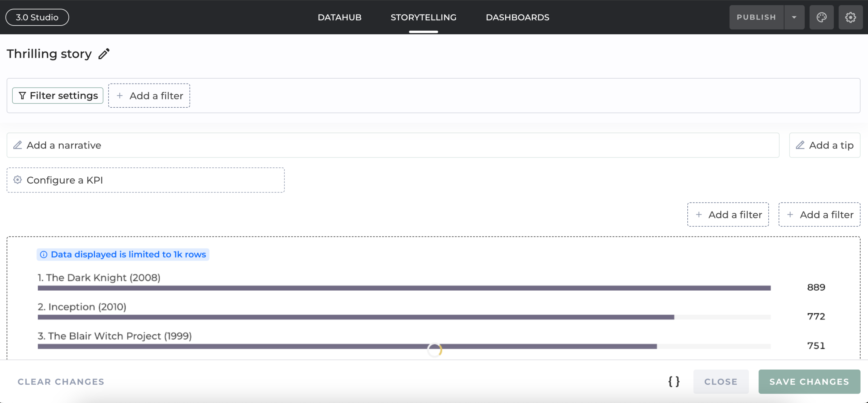Open the theme palette icon
The width and height of the screenshot is (868, 403).
821,17
